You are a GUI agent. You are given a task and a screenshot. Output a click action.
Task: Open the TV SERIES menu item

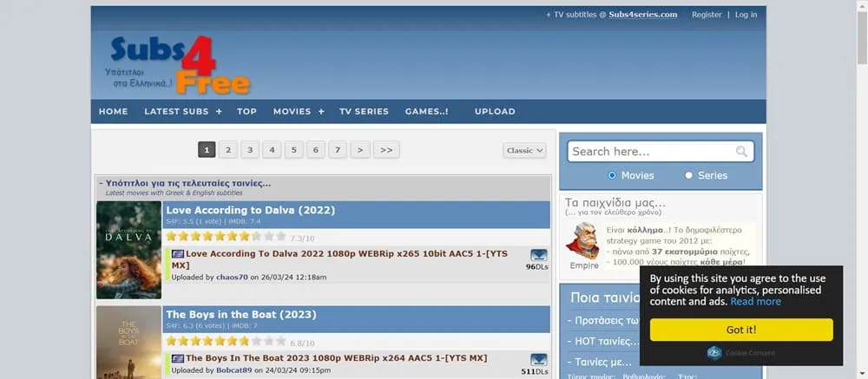364,112
